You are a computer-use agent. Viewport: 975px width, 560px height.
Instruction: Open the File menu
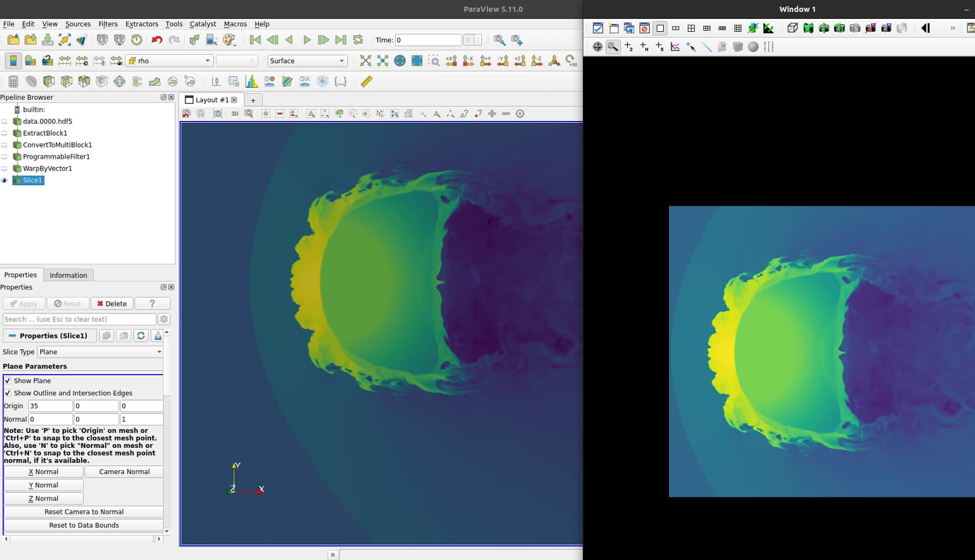(9, 24)
